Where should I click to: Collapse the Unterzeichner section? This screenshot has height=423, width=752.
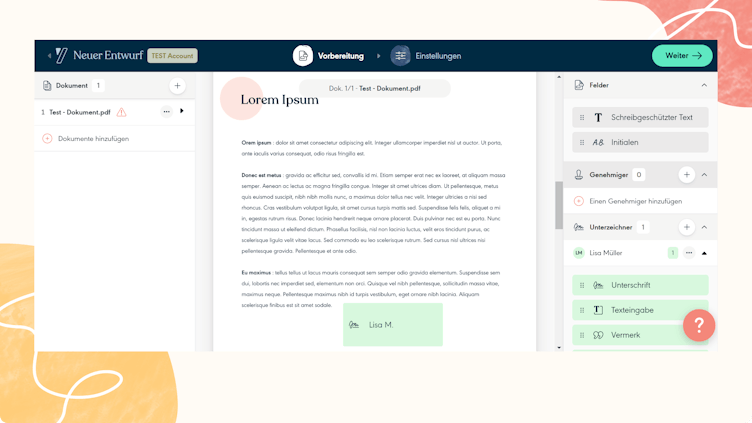[704, 227]
